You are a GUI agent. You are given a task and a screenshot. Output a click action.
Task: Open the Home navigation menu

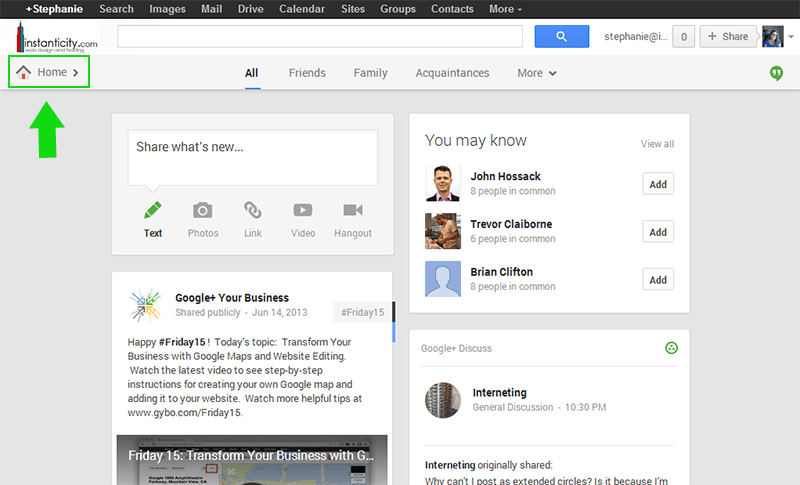point(48,72)
